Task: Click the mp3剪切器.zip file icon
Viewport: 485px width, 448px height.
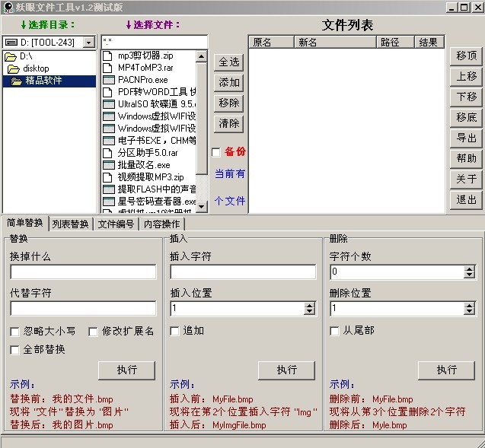Action: [x=109, y=56]
